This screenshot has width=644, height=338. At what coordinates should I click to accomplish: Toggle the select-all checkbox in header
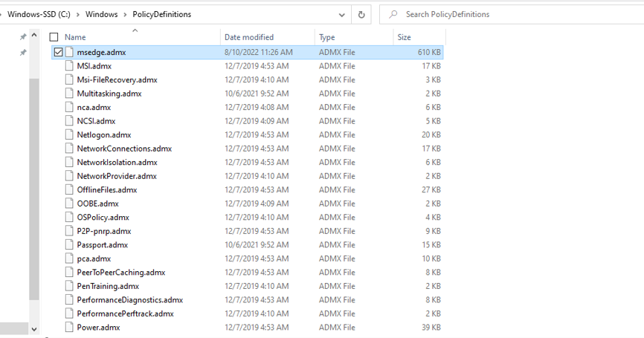(x=54, y=37)
